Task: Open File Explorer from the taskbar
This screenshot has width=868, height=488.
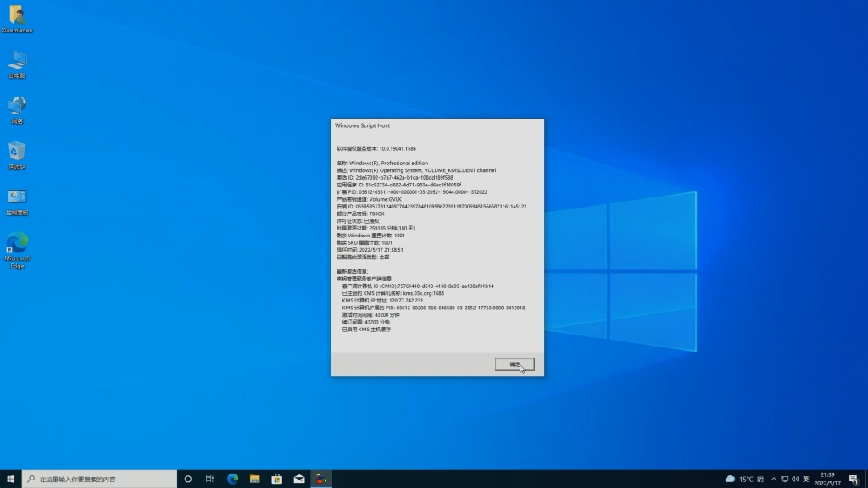Action: (254, 480)
